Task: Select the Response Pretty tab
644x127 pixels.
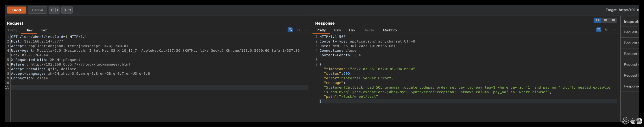Action: point(321,30)
